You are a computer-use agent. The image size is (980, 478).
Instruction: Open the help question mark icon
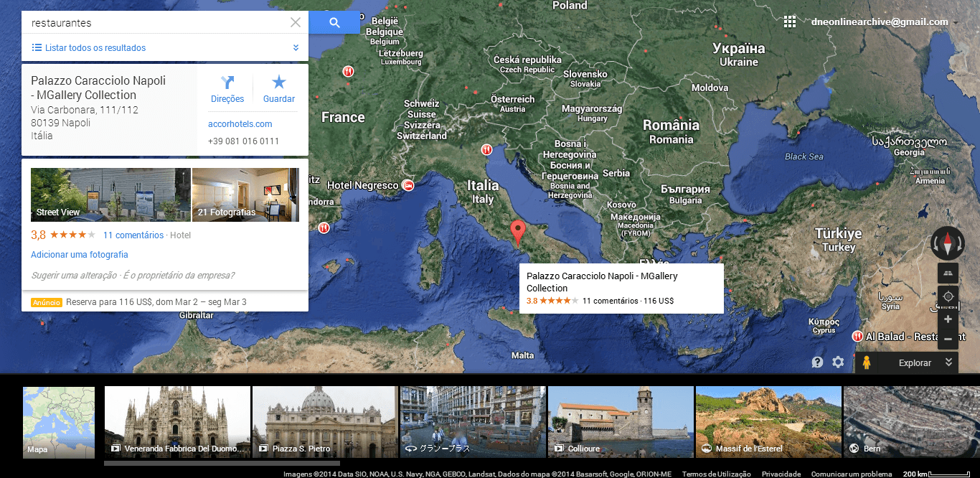click(817, 362)
